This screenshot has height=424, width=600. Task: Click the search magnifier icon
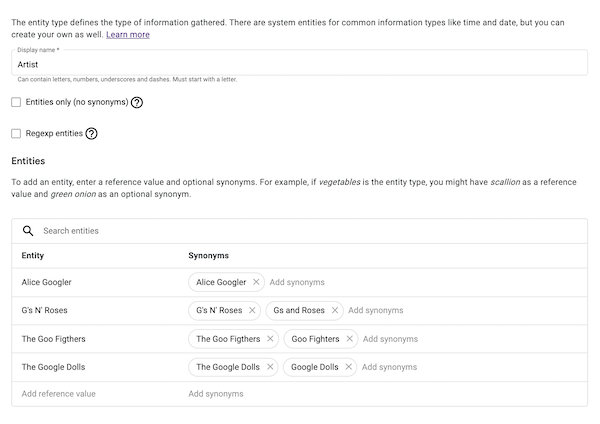tap(28, 231)
